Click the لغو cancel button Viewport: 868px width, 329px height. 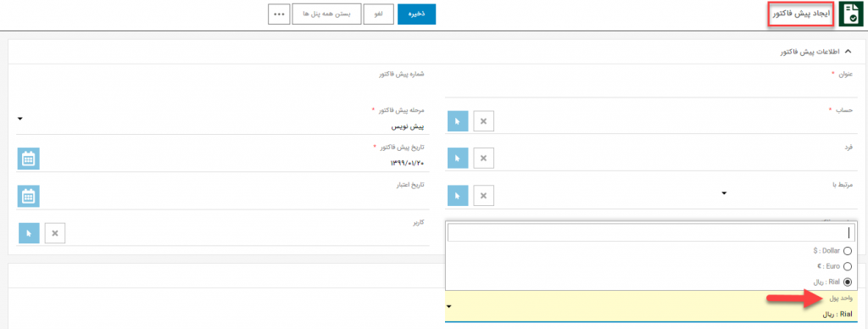[x=378, y=14]
